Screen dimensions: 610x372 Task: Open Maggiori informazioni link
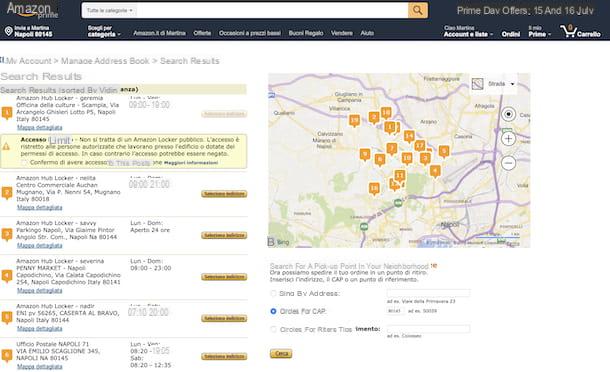pos(191,163)
